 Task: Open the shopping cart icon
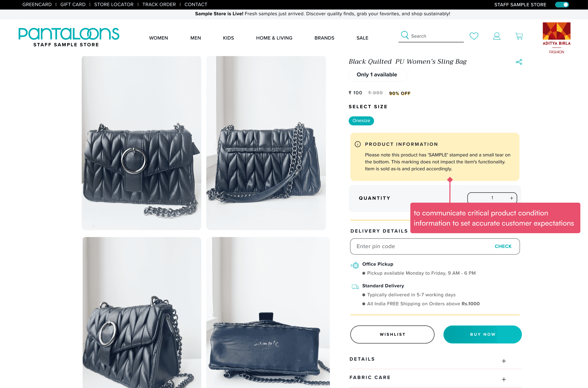(519, 36)
